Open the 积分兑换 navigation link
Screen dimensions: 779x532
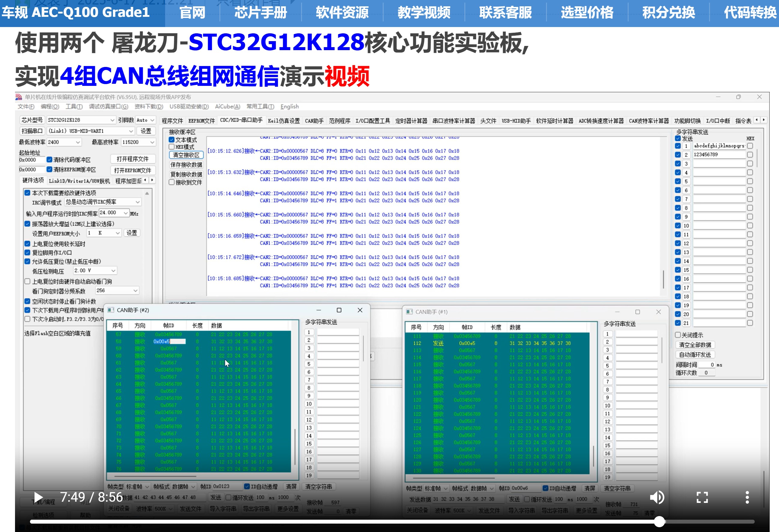pos(669,12)
